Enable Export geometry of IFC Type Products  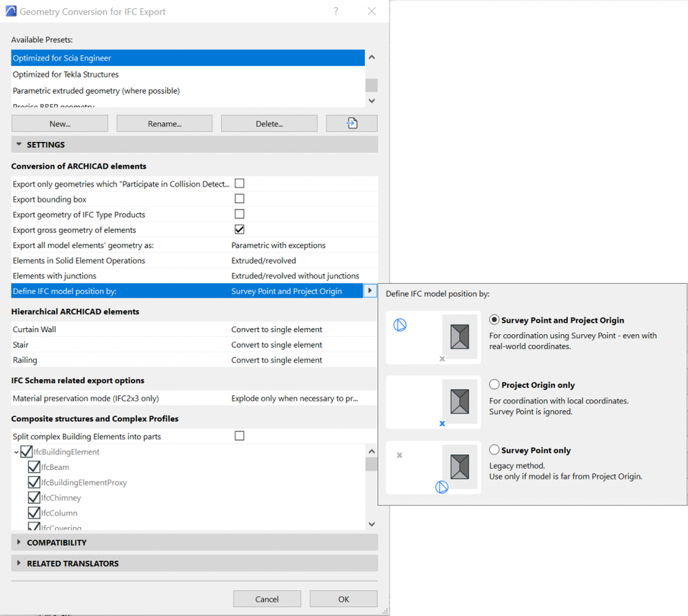(240, 214)
